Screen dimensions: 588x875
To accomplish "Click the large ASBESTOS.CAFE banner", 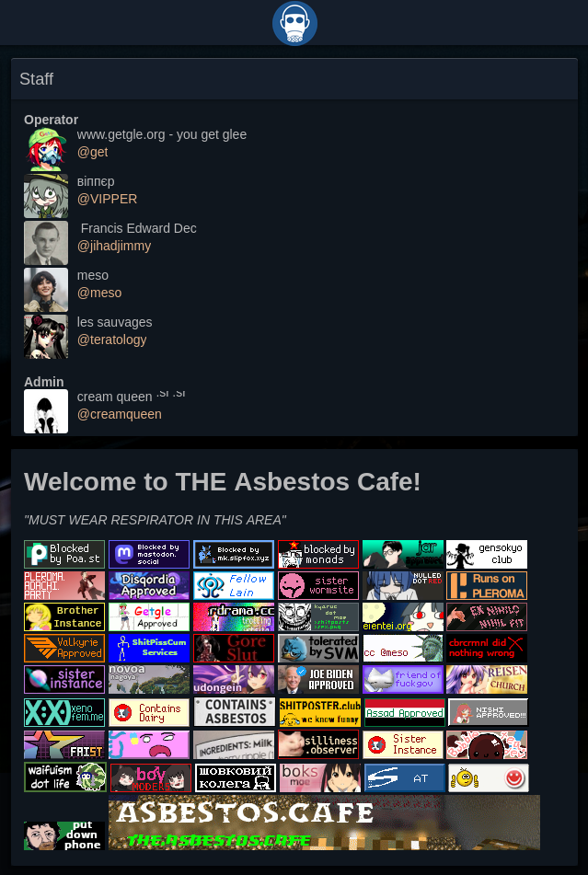I will click(324, 822).
